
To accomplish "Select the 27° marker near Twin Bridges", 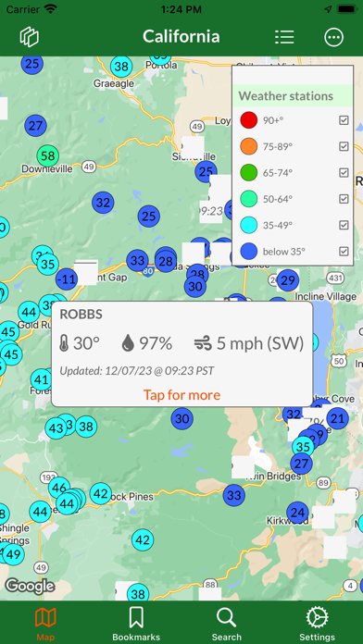I will [x=301, y=464].
